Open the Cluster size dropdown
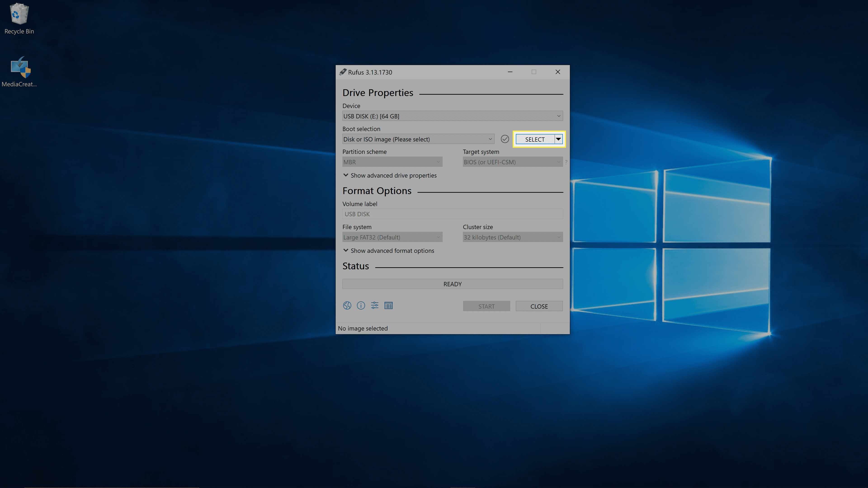This screenshot has height=488, width=868. click(512, 237)
